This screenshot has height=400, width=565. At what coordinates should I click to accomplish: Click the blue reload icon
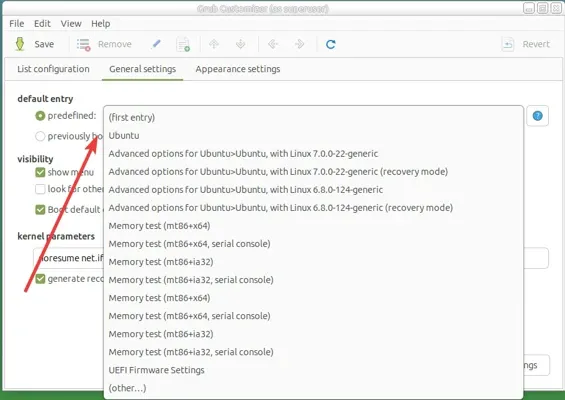click(330, 44)
